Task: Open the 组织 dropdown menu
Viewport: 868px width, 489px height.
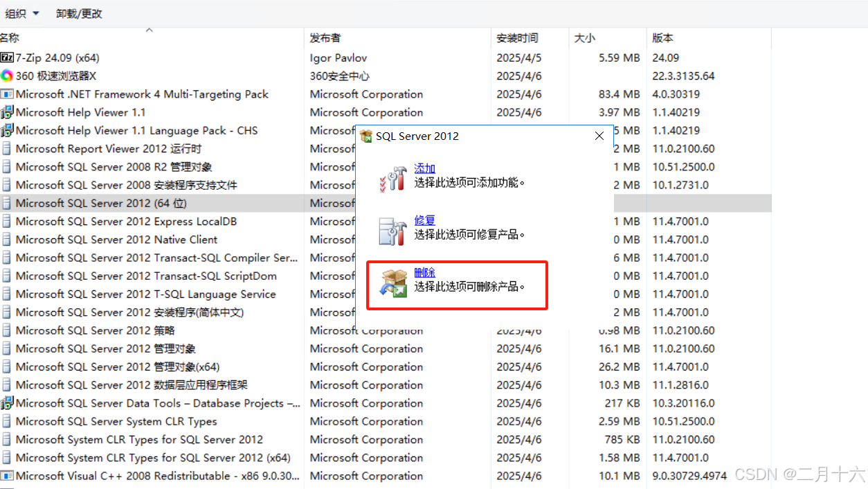Action: pyautogui.click(x=22, y=13)
